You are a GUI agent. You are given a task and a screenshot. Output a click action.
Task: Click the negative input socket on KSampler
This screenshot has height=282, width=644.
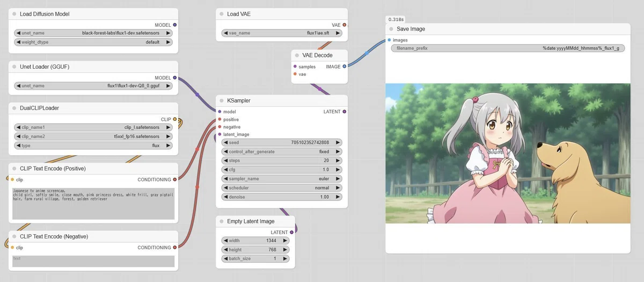point(219,127)
